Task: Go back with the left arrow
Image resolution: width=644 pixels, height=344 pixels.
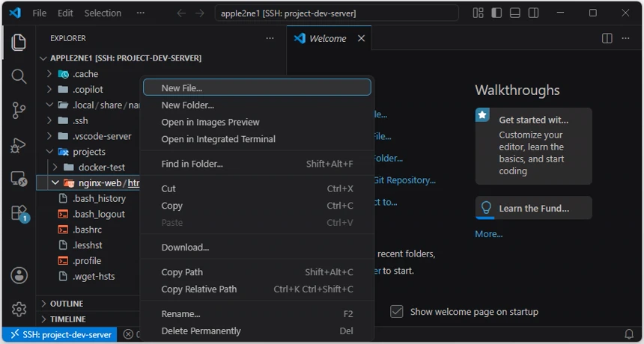Action: pyautogui.click(x=181, y=13)
